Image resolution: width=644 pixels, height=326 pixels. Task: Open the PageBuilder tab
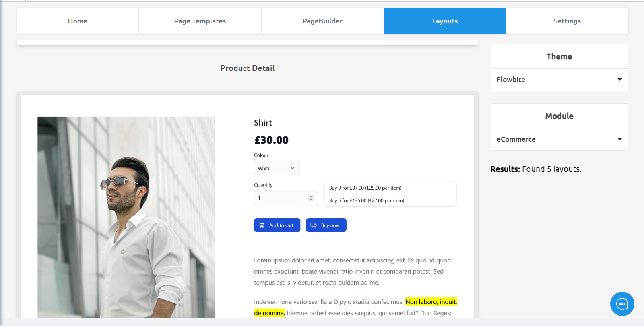click(322, 21)
